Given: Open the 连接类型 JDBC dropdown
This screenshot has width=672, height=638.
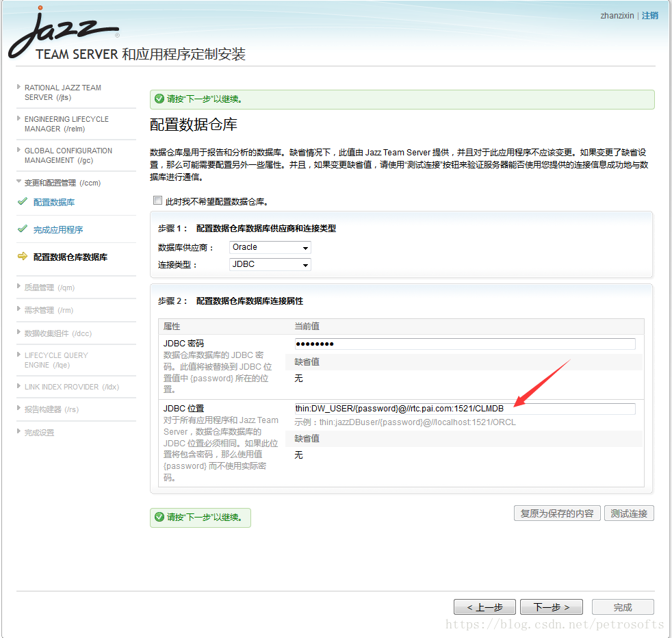Looking at the screenshot, I should coord(270,264).
